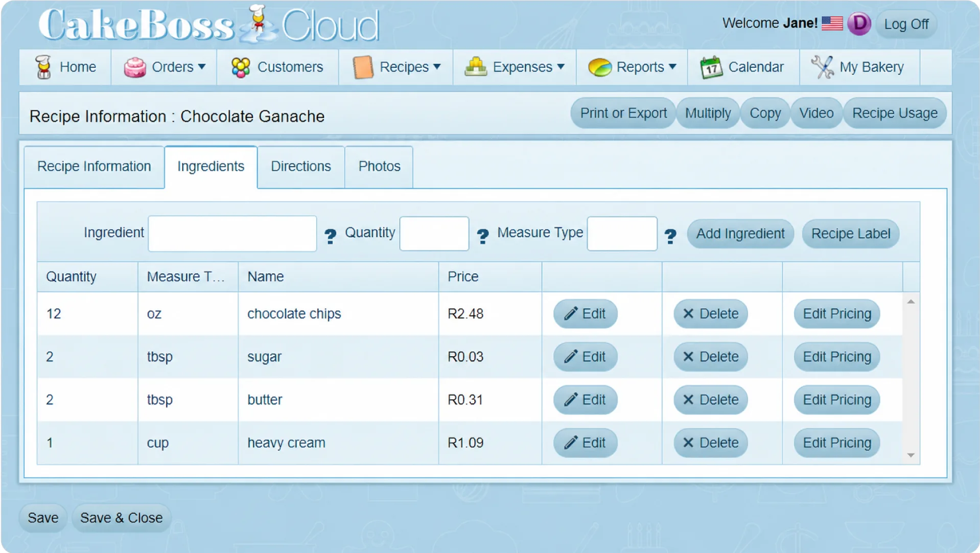
Task: Click the 'heavy cream' name cell
Action: 338,443
